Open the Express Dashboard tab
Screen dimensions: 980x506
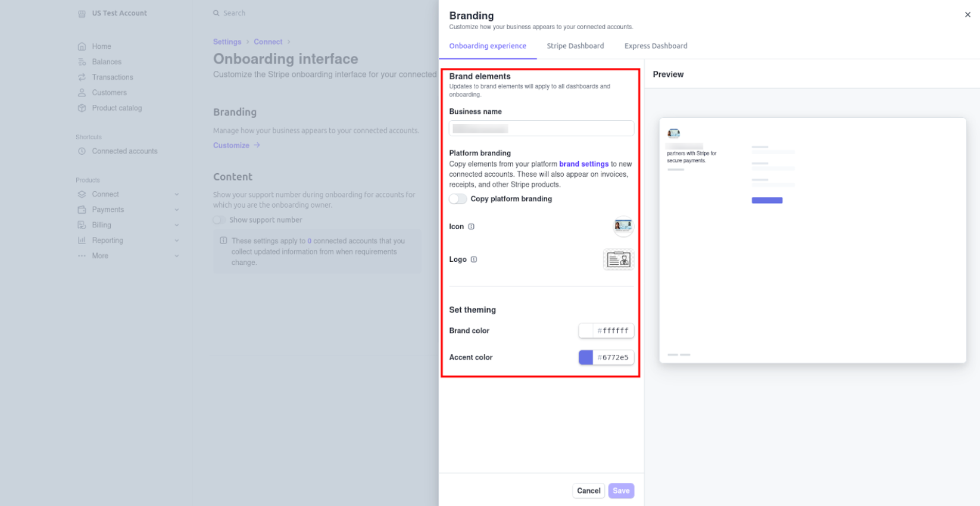656,46
